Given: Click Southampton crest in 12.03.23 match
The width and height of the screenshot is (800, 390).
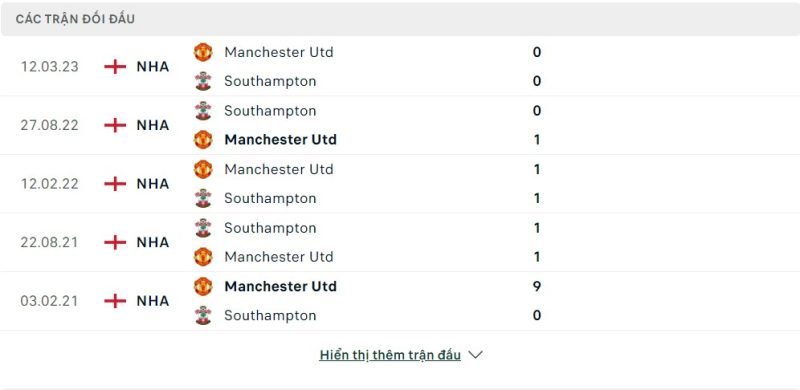Looking at the screenshot, I should tap(203, 81).
